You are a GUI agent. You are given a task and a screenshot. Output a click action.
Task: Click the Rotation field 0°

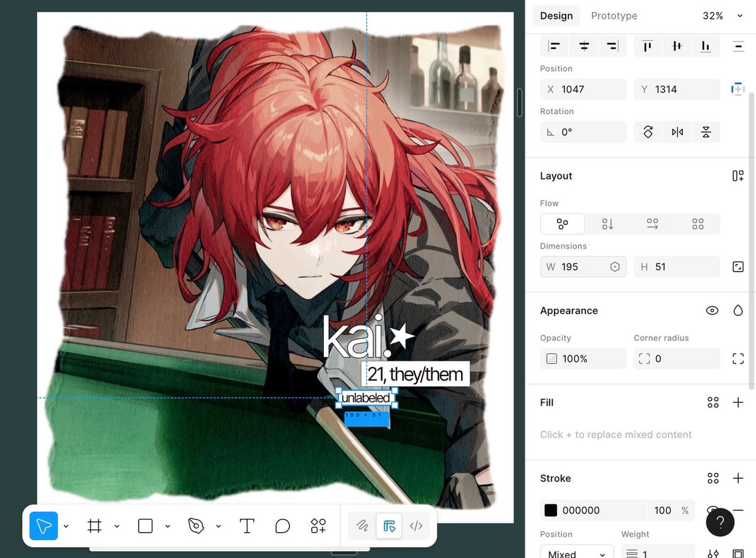583,132
